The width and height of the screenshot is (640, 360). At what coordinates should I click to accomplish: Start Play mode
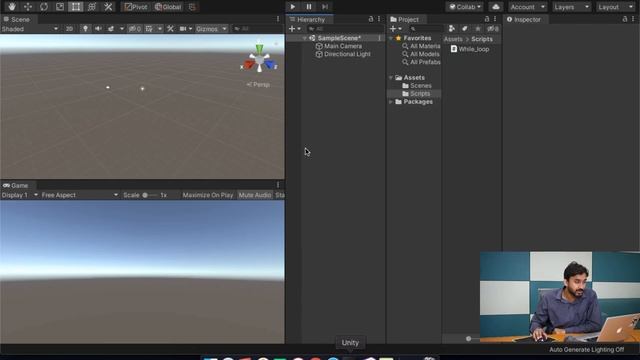(293, 7)
